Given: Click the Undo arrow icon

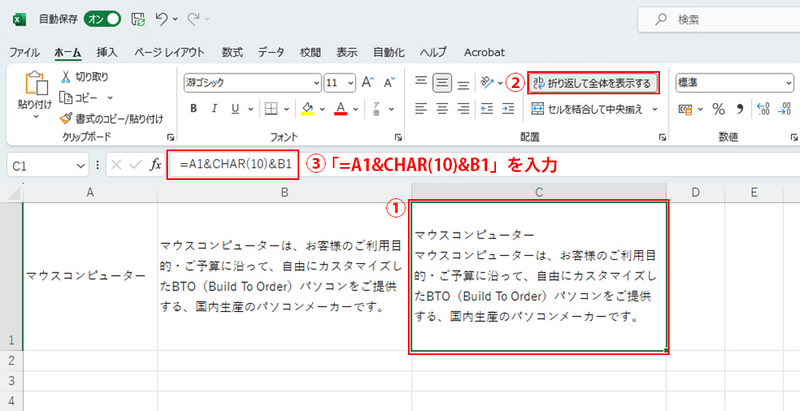Looking at the screenshot, I should coord(162,19).
